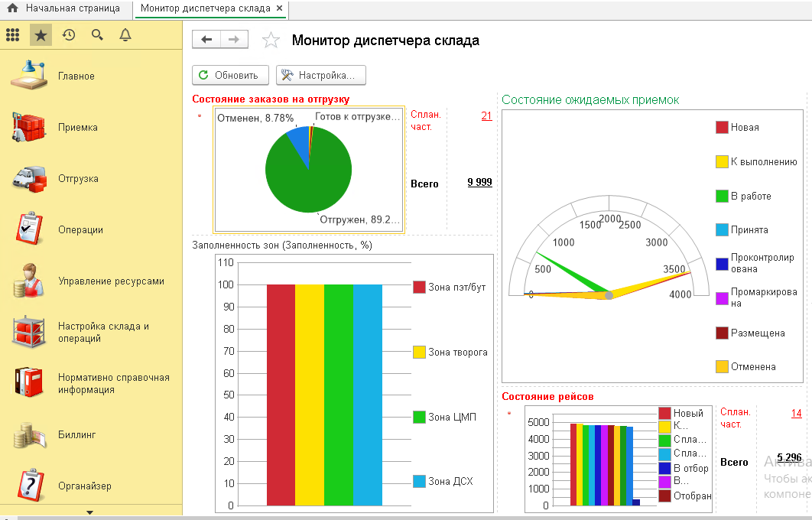The height and width of the screenshot is (520, 812).
Task: Click the 21 planned partial orders link
Action: [x=486, y=115]
